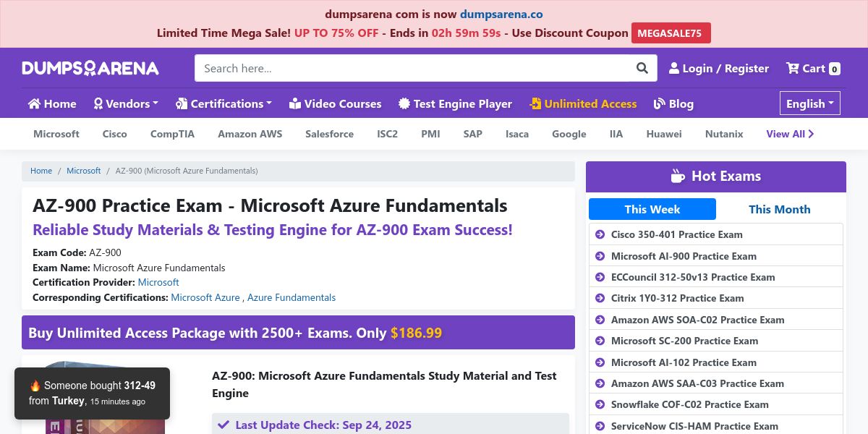Click the Blog feed icon

tap(659, 103)
